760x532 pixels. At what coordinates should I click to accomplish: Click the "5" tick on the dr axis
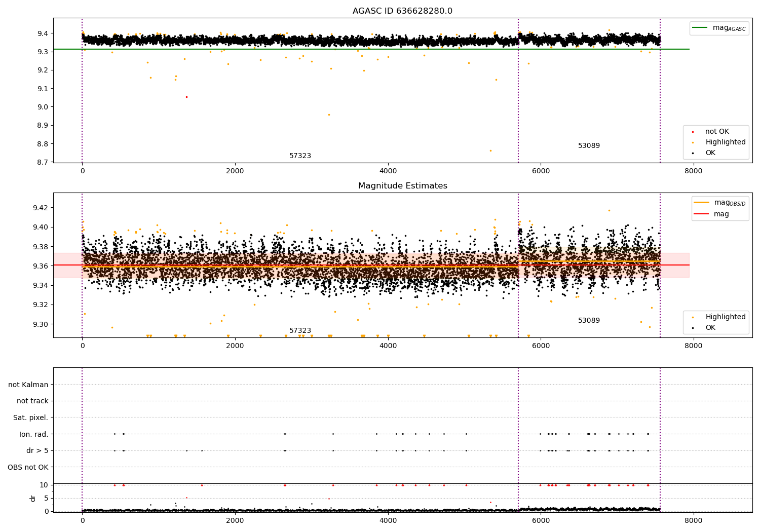pyautogui.click(x=46, y=499)
